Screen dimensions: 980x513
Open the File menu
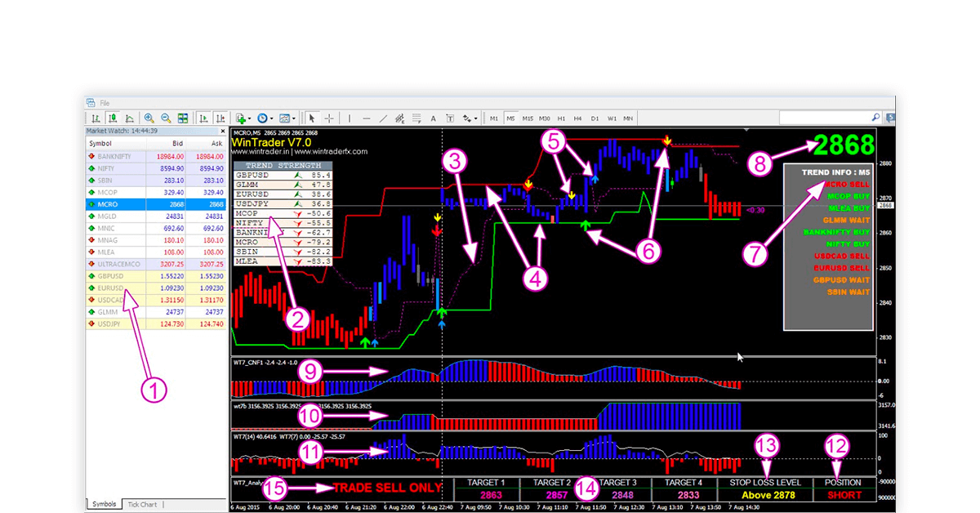[x=105, y=103]
